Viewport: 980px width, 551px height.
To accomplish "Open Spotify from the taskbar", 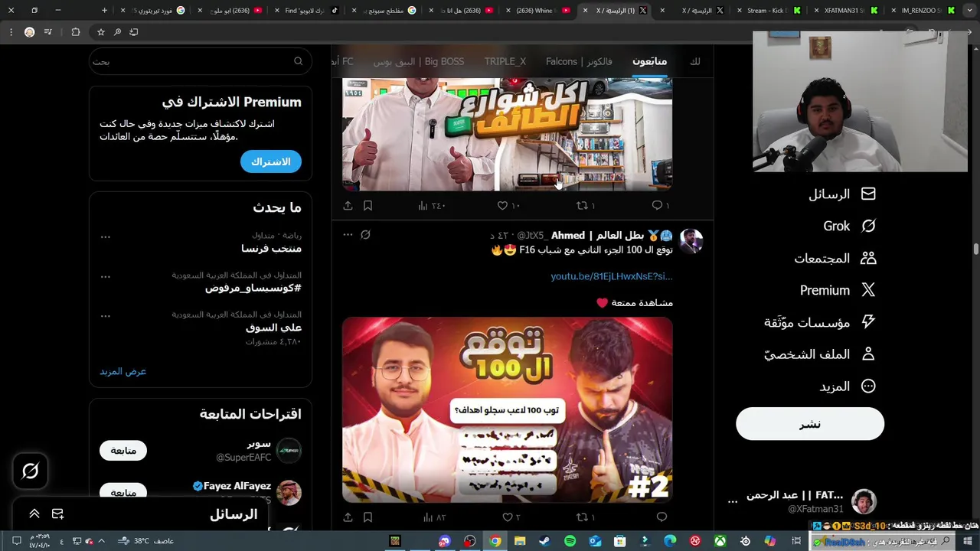I will pos(570,541).
